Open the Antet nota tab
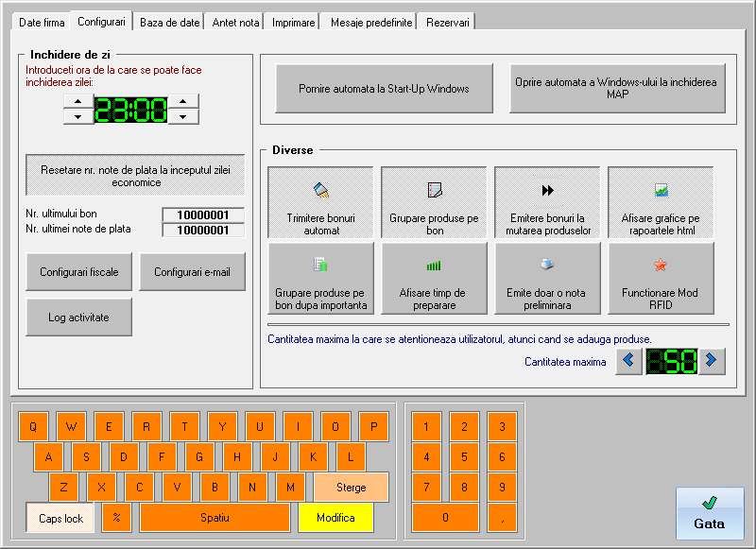The image size is (756, 549). tap(235, 22)
